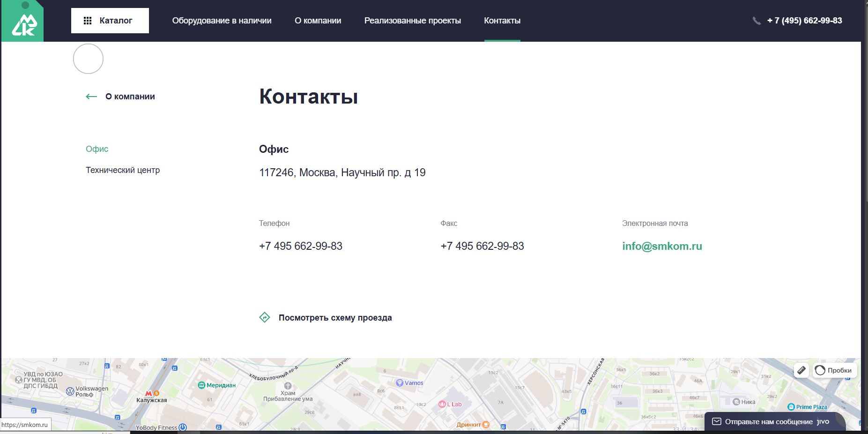
Task: Go back to О компании via sidebar link
Action: pyautogui.click(x=130, y=97)
